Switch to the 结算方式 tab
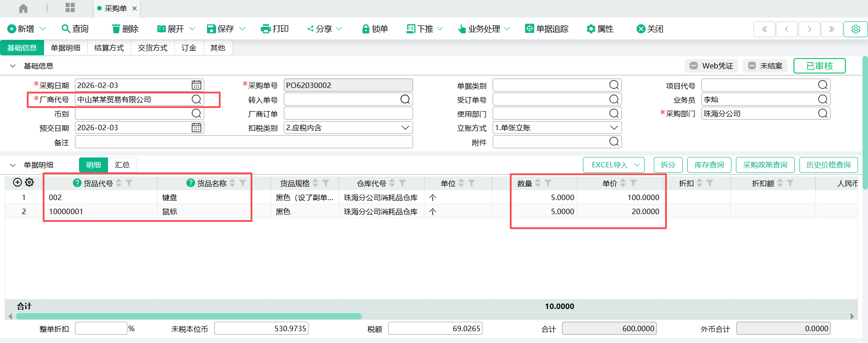 point(109,48)
